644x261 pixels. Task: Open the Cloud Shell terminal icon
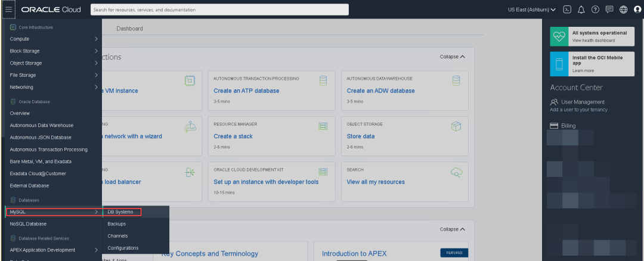[x=567, y=10]
